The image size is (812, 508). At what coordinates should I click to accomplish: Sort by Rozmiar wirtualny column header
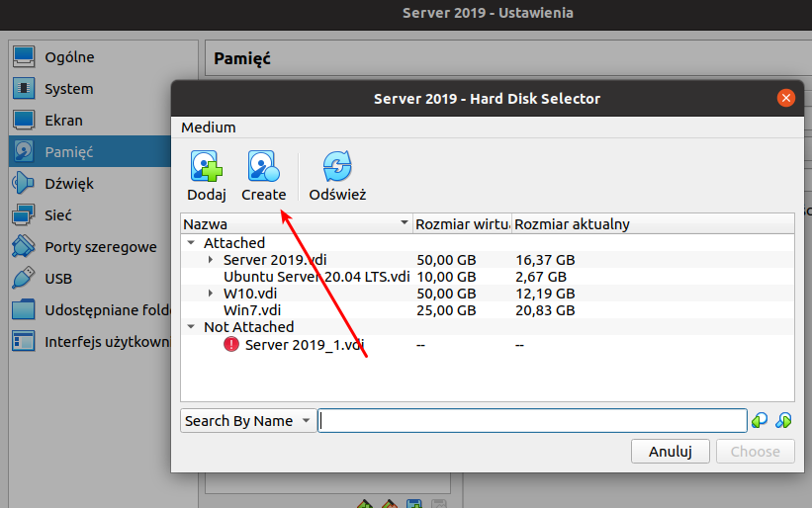click(462, 224)
